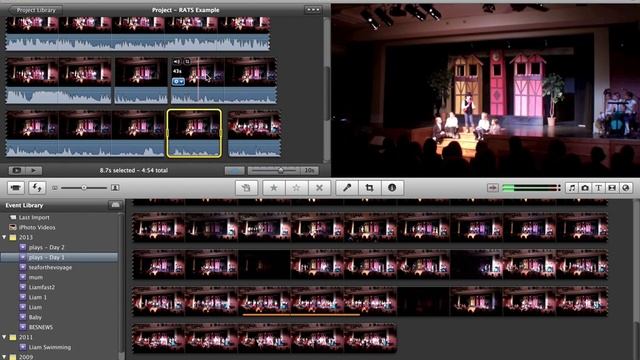Open the inspector info button

pos(392,188)
